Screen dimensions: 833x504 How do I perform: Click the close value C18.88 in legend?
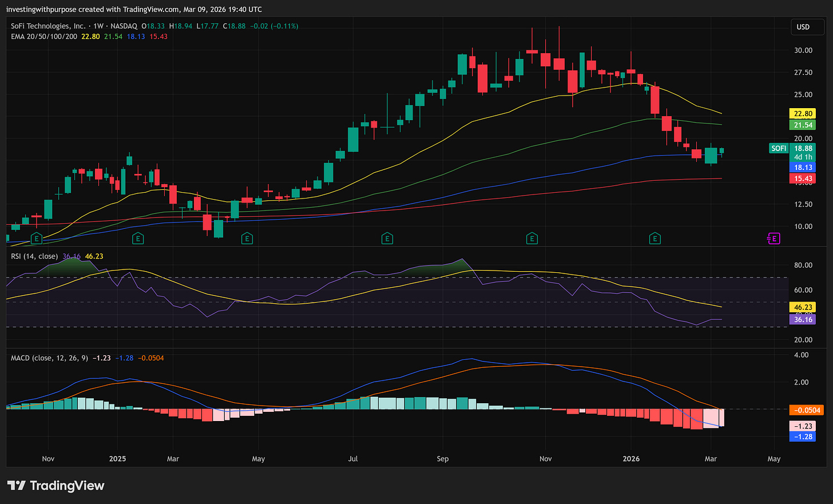(234, 26)
